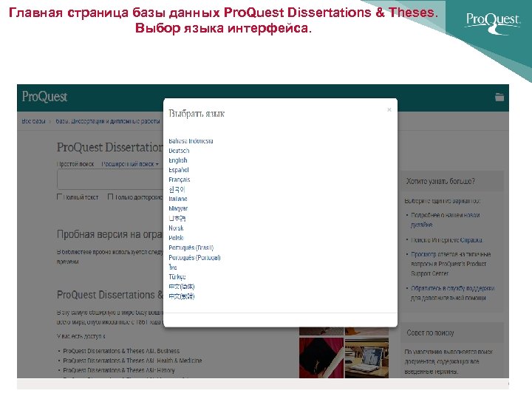The width and height of the screenshot is (532, 399).
Task: Select Norsk language
Action: 176,228
